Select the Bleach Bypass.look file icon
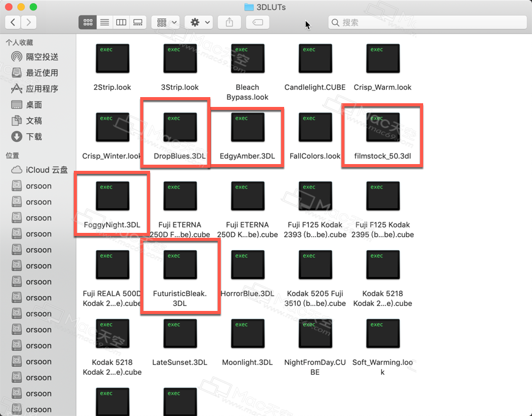 pos(248,58)
